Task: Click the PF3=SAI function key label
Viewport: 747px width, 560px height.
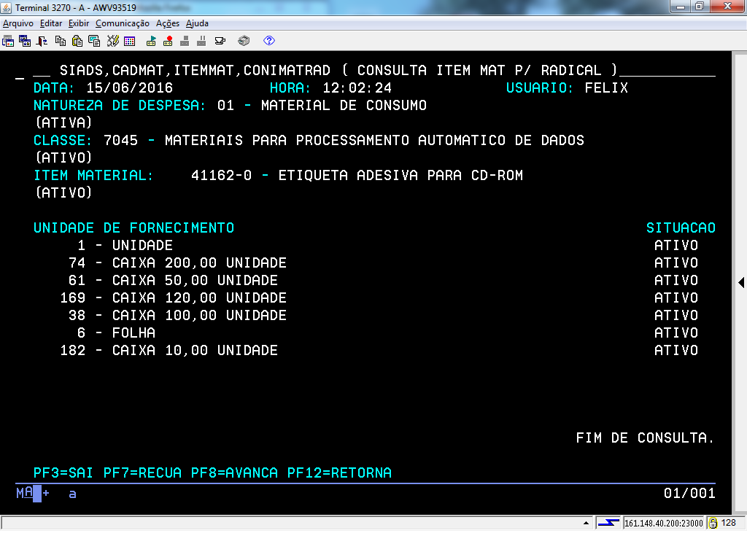Action: [x=63, y=472]
